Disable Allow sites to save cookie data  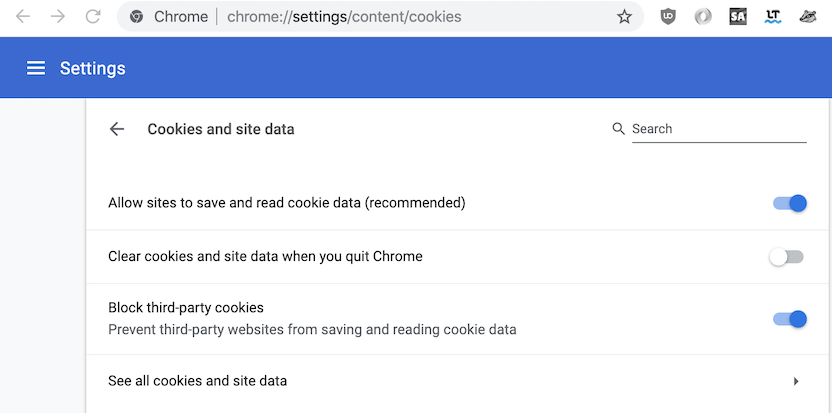click(x=790, y=203)
